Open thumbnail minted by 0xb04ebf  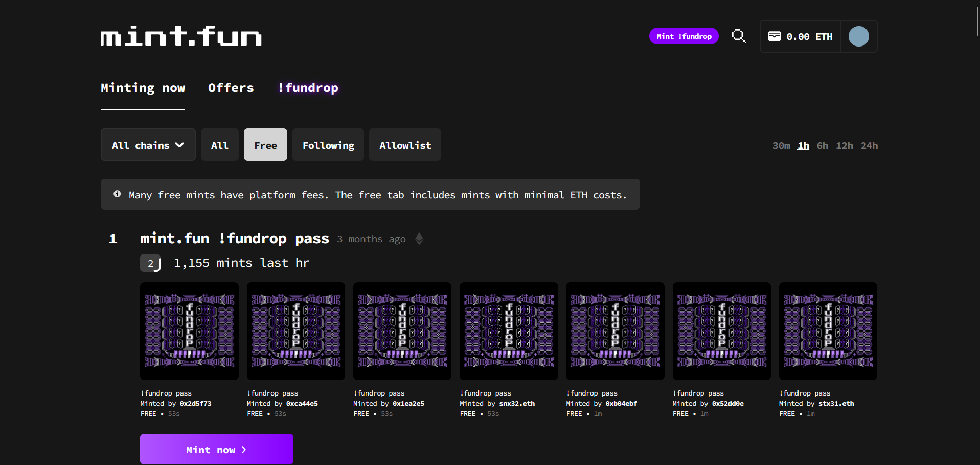coord(615,331)
